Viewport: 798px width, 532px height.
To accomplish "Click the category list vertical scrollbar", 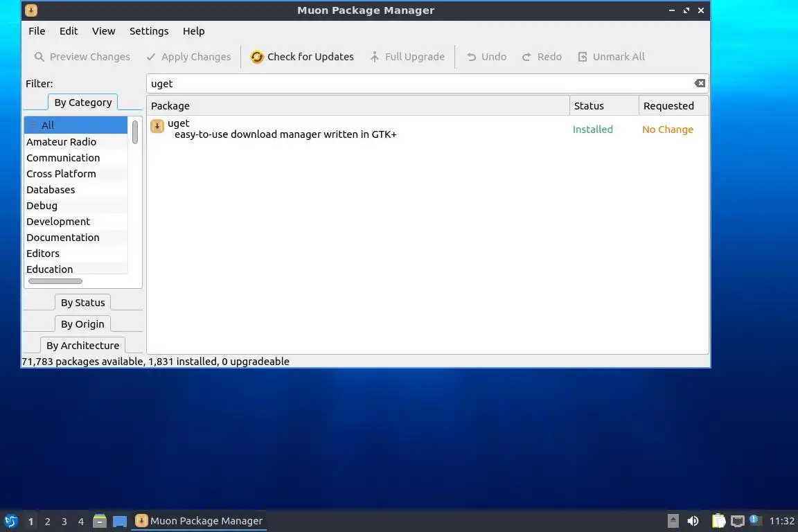I will point(135,132).
